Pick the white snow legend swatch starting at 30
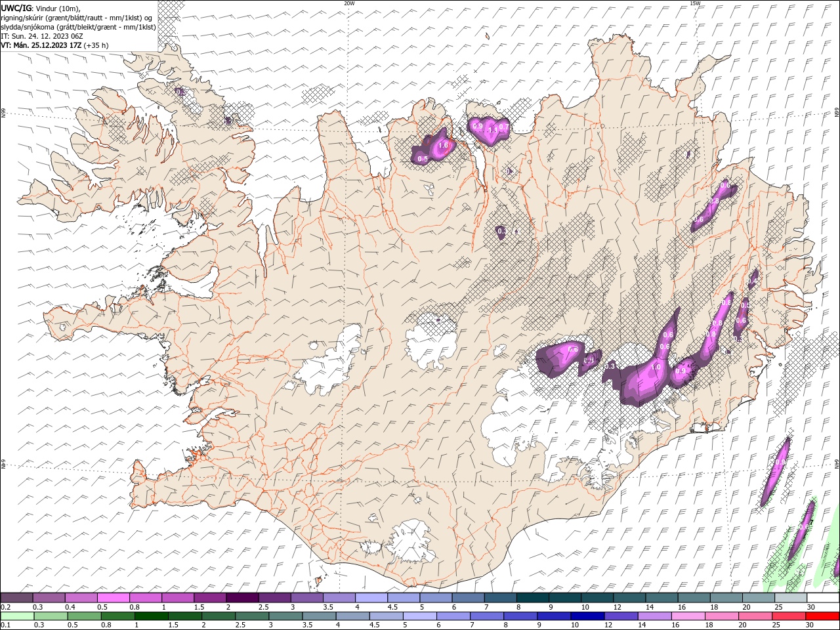This screenshot has height=630, width=840. pyautogui.click(x=824, y=597)
